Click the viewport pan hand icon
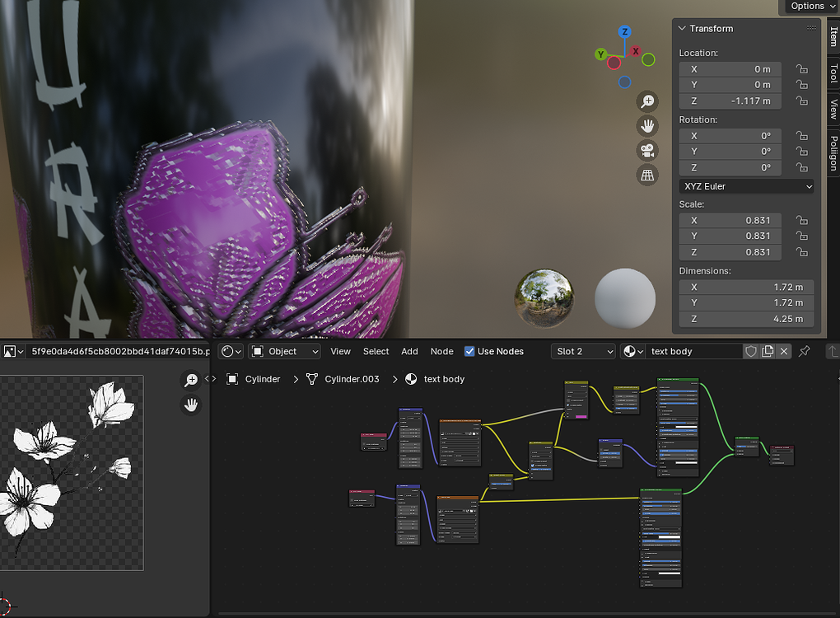840x618 pixels. coord(647,126)
